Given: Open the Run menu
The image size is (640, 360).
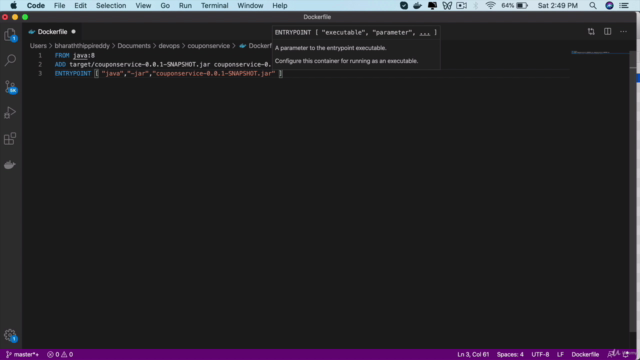Looking at the screenshot, I should (x=185, y=6).
